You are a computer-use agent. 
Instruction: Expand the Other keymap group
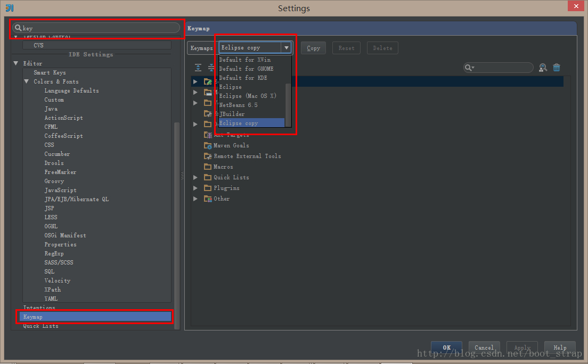[195, 198]
